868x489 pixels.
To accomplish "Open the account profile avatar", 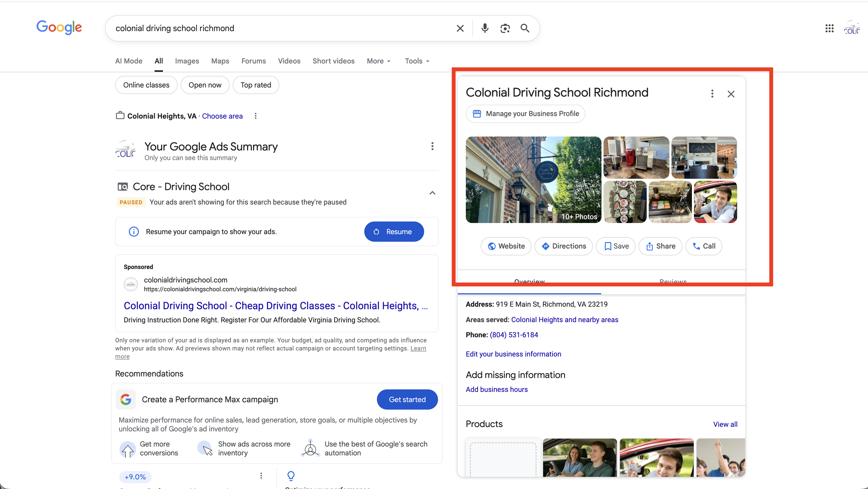I will coord(852,28).
